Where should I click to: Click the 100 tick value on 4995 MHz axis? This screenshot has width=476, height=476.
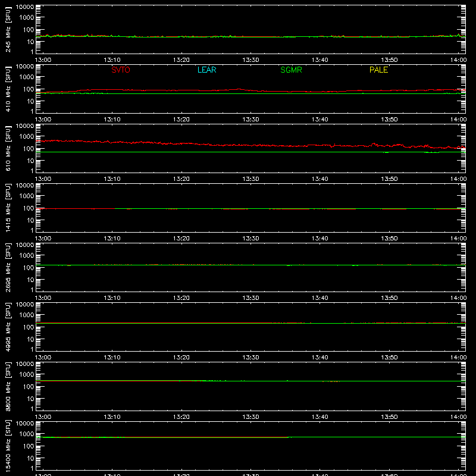pos(29,327)
